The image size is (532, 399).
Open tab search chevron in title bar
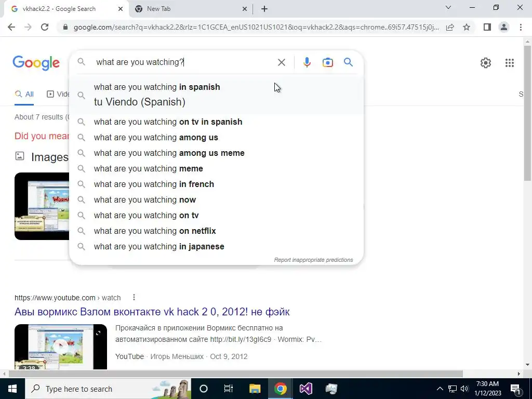[448, 7]
